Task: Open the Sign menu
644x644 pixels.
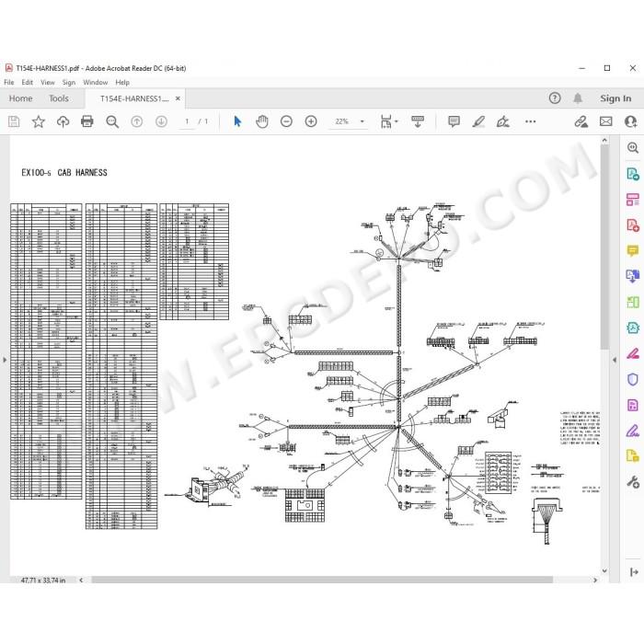Action: click(69, 82)
